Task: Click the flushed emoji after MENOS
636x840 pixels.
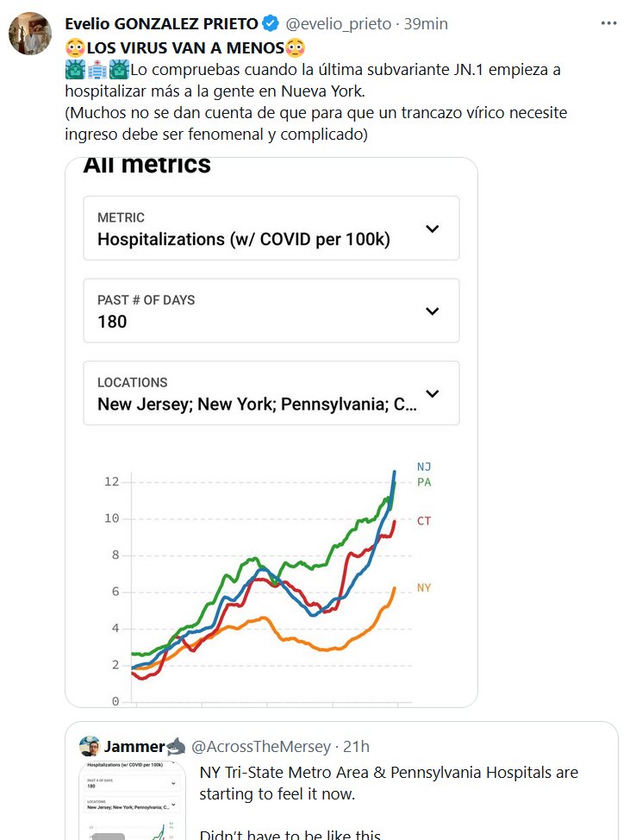Action: click(x=296, y=47)
